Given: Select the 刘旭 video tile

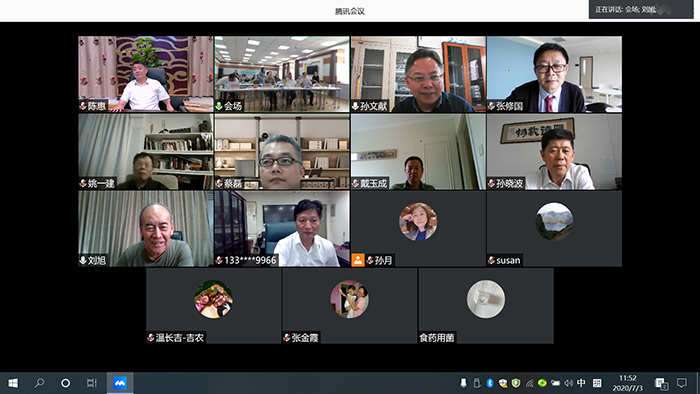Looking at the screenshot, I should point(146,228).
